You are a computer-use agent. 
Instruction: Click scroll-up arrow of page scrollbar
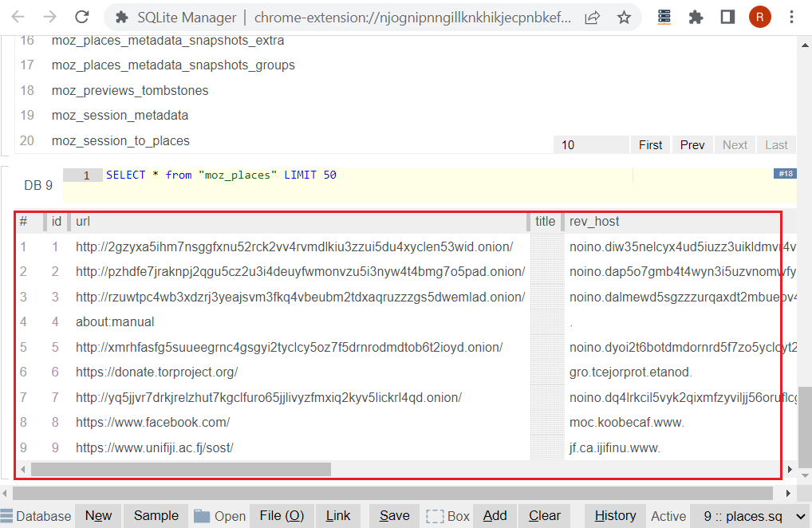click(805, 45)
